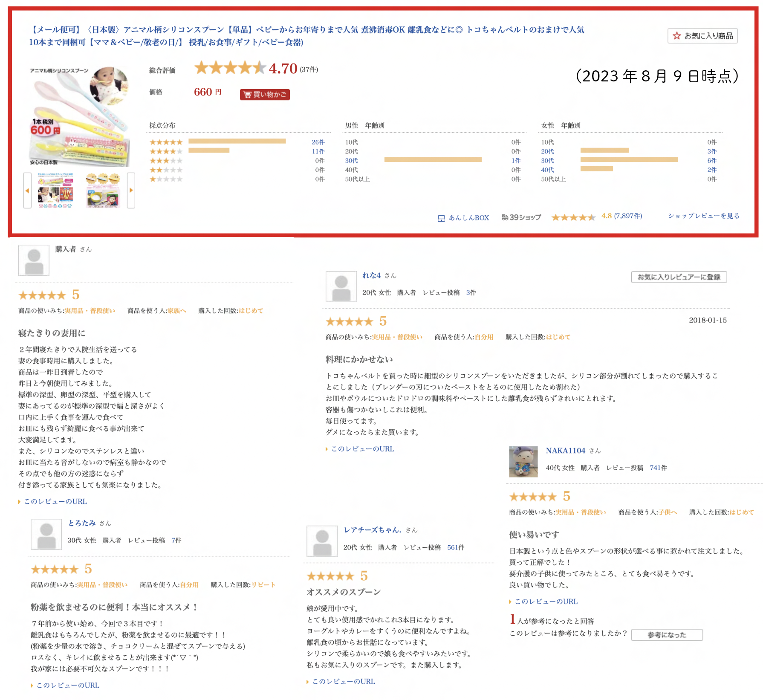This screenshot has width=763, height=700.
Task: Click the red 買い物かご cart button
Action: [265, 95]
